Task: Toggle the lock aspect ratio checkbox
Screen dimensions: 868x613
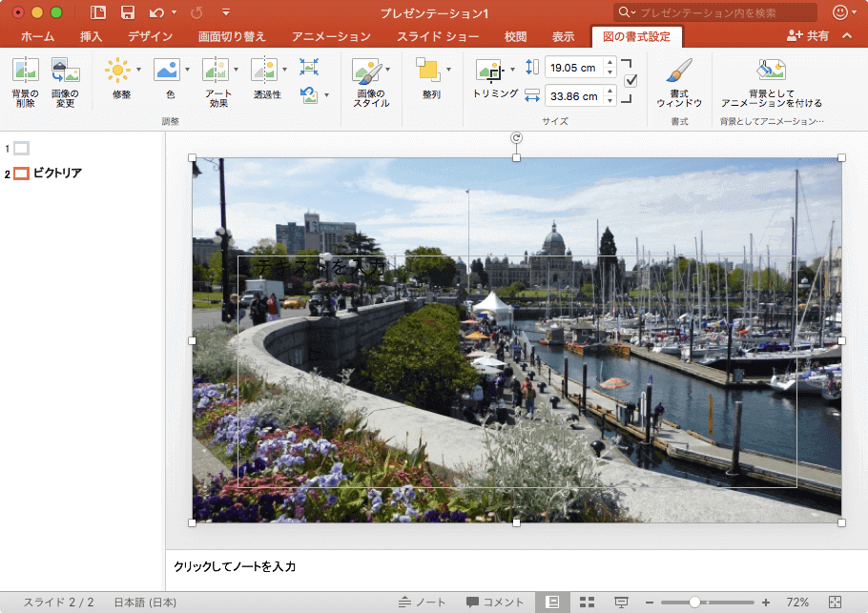Action: 630,81
